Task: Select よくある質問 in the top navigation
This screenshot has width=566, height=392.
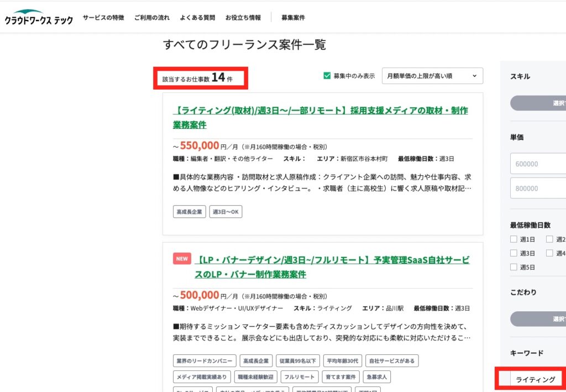Action: 197,18
